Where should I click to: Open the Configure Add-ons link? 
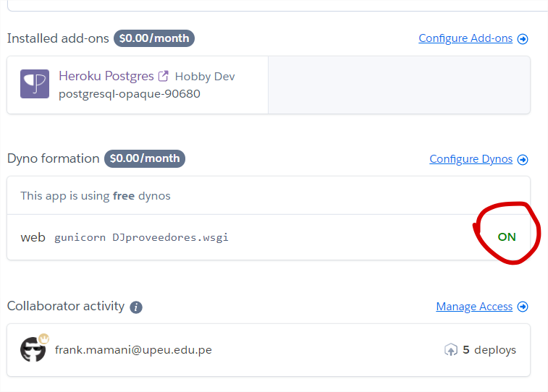click(465, 38)
